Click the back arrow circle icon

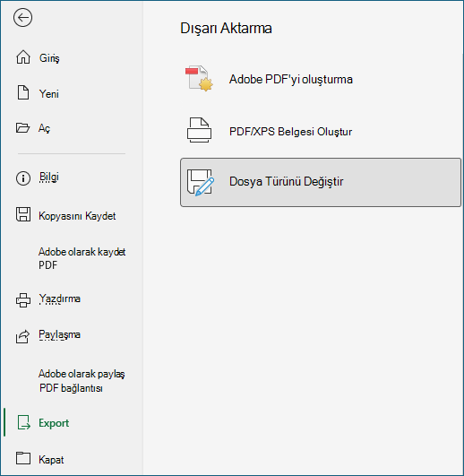click(x=22, y=18)
